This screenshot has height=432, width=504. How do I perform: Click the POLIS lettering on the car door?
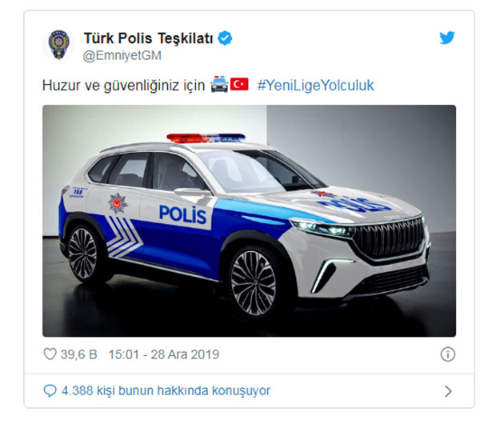coord(183,214)
